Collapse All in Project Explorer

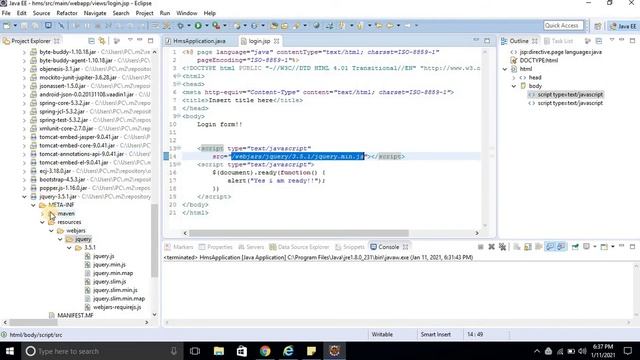click(x=91, y=41)
